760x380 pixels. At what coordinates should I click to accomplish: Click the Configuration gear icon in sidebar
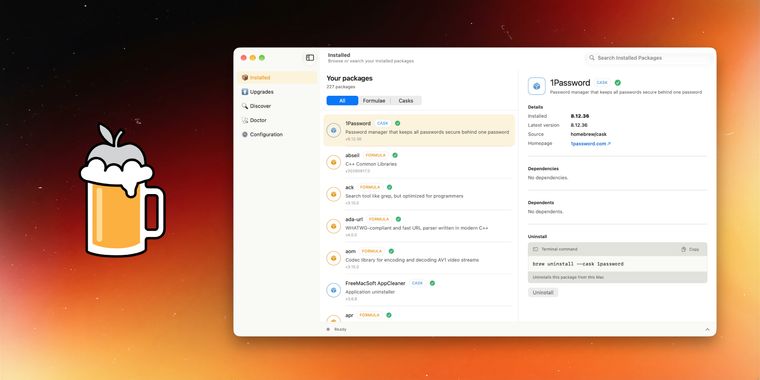tap(245, 134)
